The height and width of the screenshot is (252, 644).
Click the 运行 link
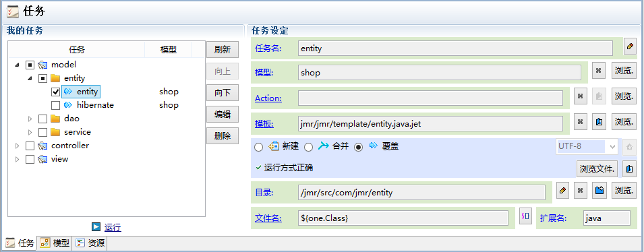pyautogui.click(x=113, y=227)
